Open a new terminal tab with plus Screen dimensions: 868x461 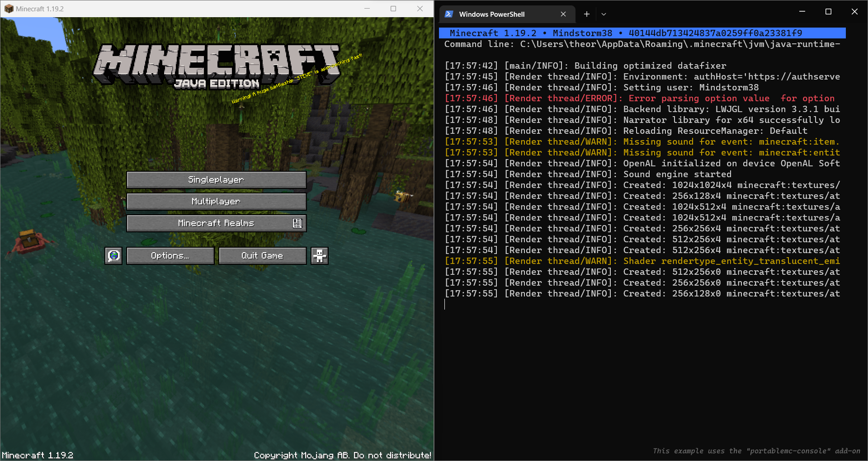coord(586,14)
